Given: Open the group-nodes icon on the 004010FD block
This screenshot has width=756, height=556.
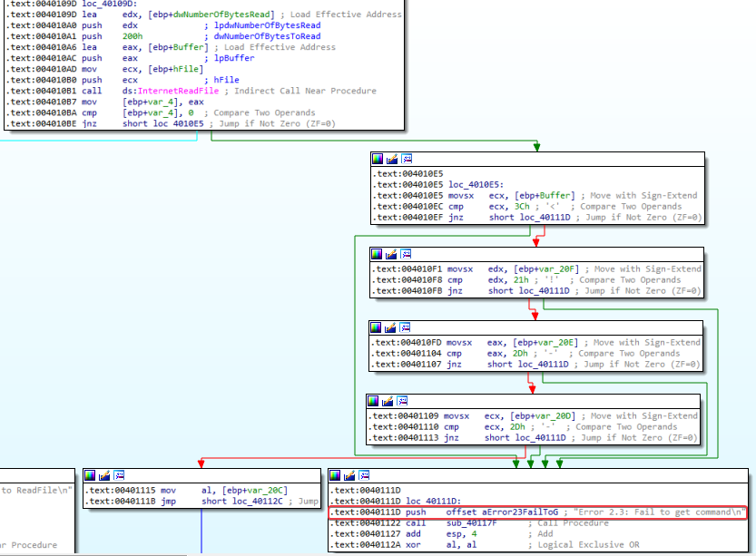Looking at the screenshot, I should 407,326.
